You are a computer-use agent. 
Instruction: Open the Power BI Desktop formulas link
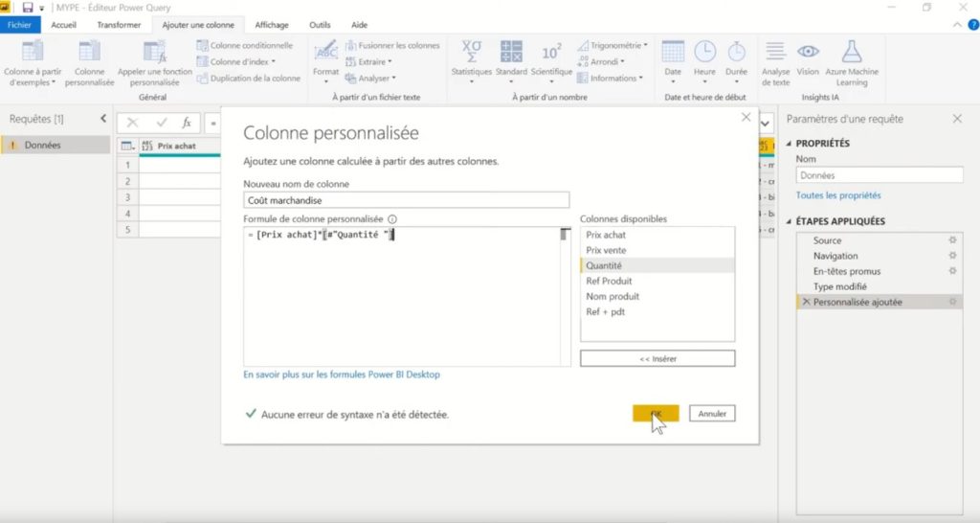coord(342,375)
